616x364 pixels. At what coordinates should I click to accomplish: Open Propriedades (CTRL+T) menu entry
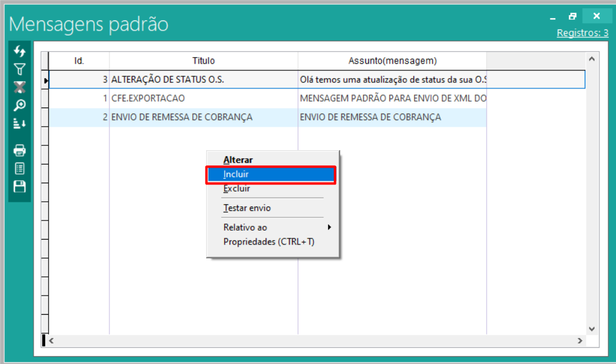(269, 242)
